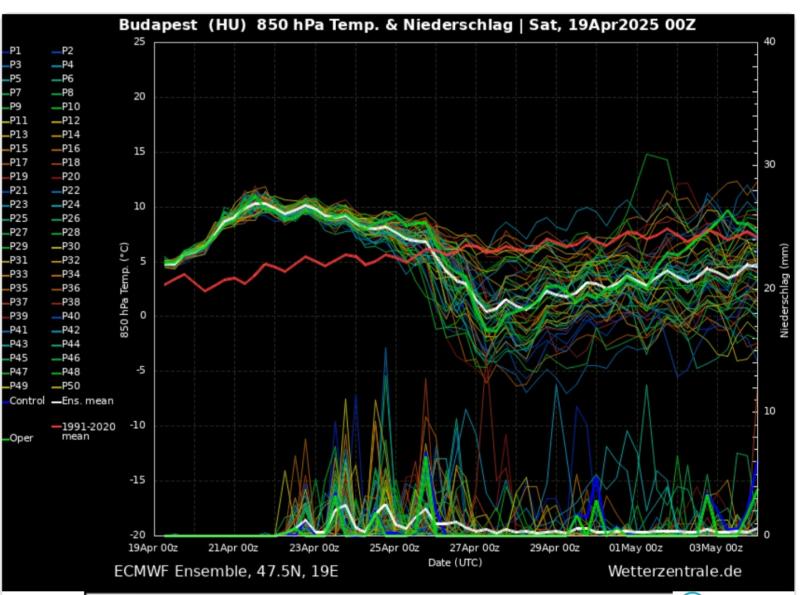Click the "Wetterzentrale.de" source text

click(674, 571)
